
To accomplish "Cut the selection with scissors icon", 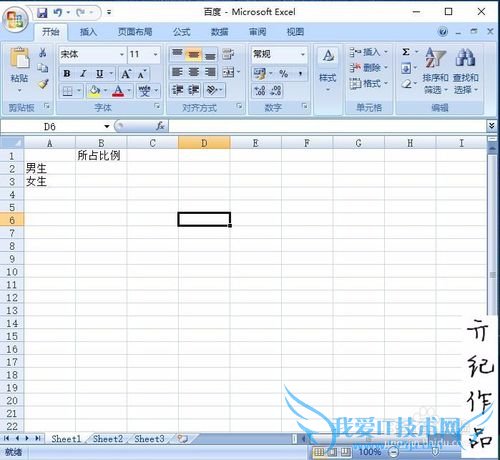I will pos(43,52).
